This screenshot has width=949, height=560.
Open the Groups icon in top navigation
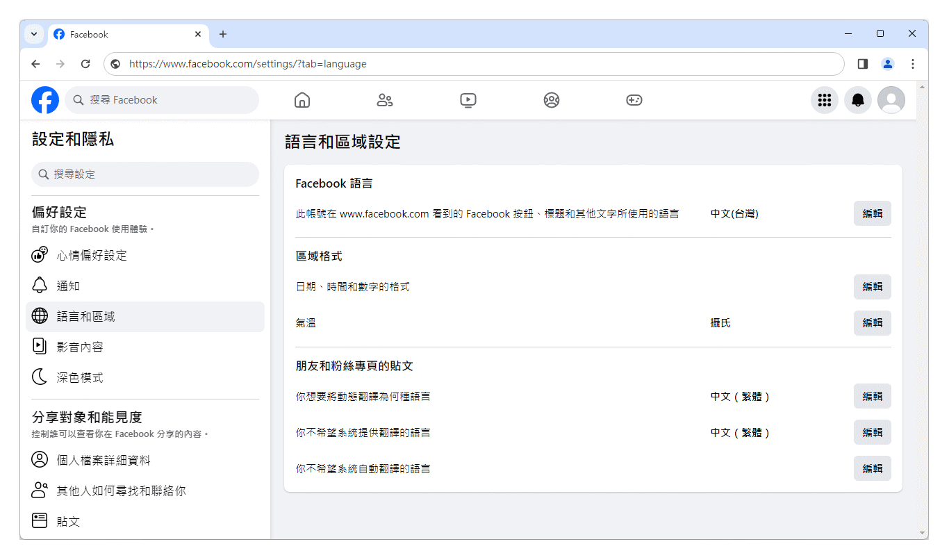552,100
